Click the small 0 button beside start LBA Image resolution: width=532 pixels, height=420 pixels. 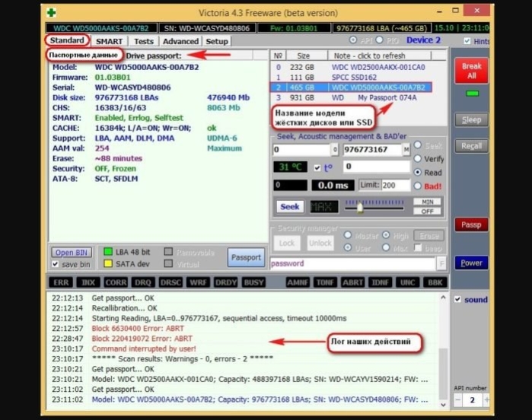pyautogui.click(x=335, y=149)
